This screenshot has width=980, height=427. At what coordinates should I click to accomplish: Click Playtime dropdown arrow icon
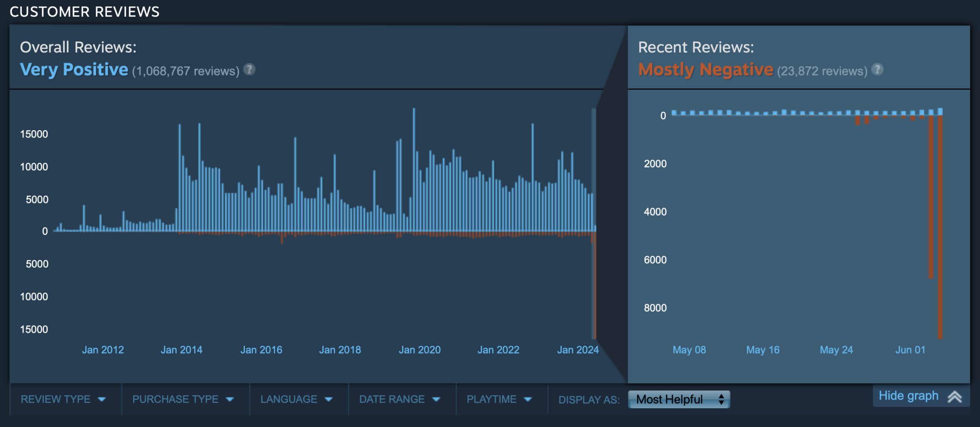(528, 399)
